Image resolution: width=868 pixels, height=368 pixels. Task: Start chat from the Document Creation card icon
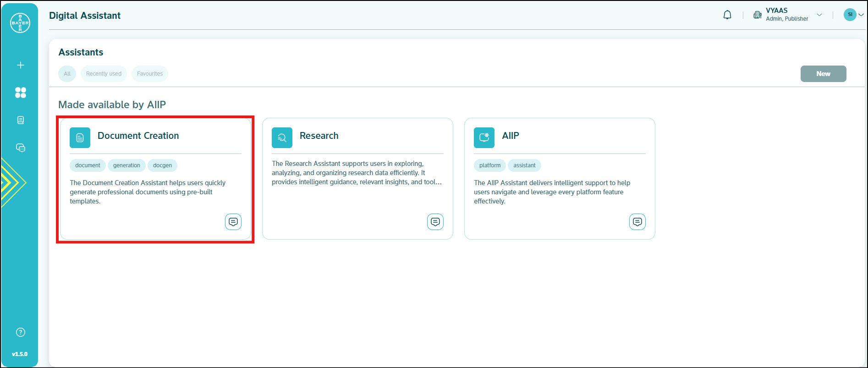pyautogui.click(x=233, y=222)
